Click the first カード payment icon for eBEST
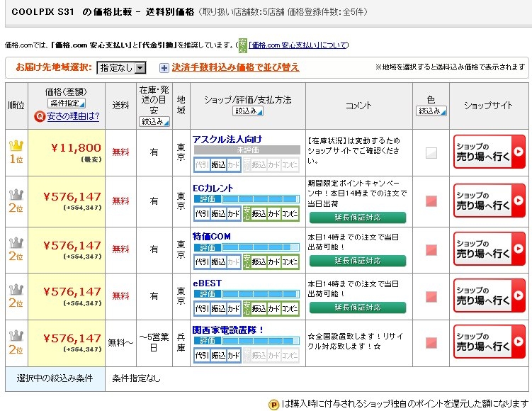Screen dimensions: 532x411 234,309
